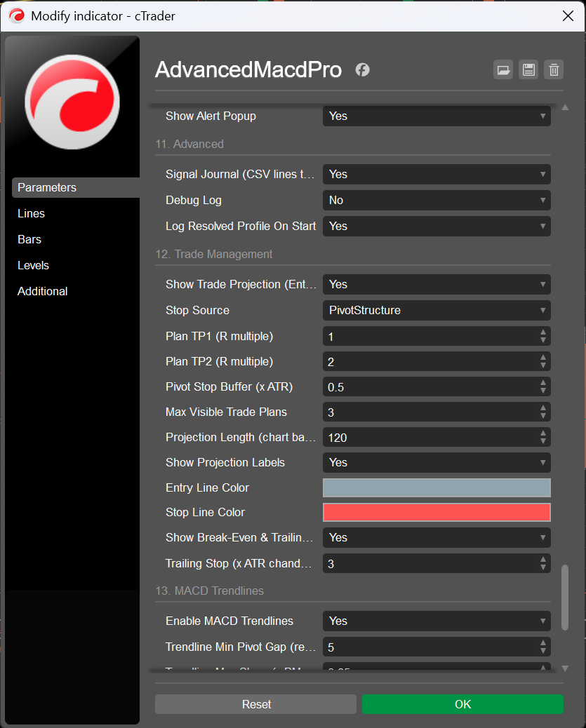Increase Trendline Min Pivot Gap value

click(543, 643)
